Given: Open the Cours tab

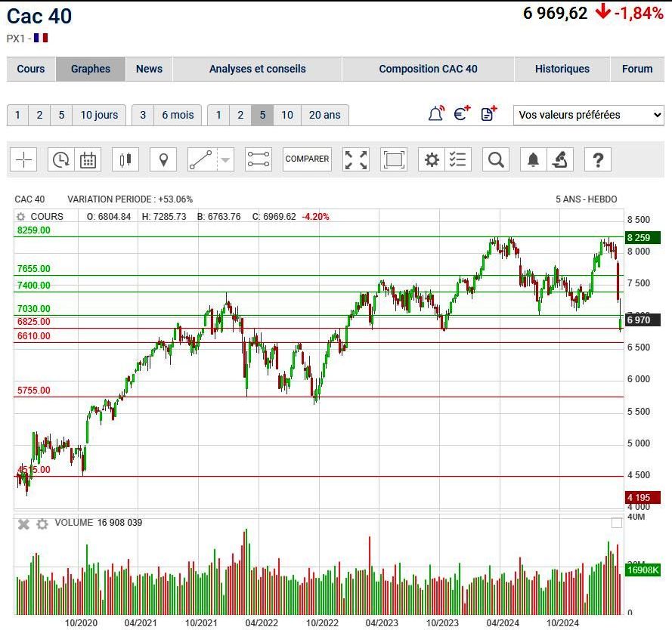Looking at the screenshot, I should 31,69.
